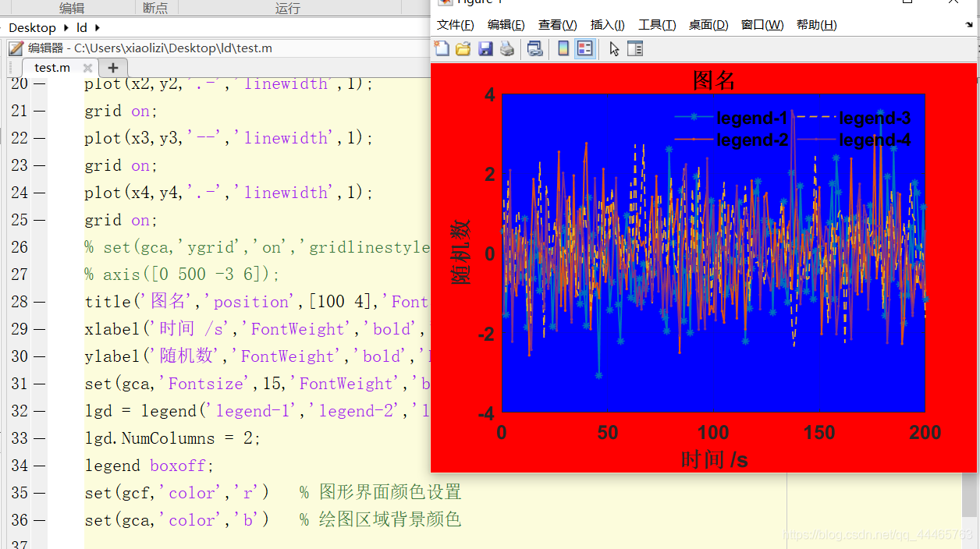This screenshot has height=549, width=980.
Task: Expand arrow after Desktop in path
Action: click(65, 27)
